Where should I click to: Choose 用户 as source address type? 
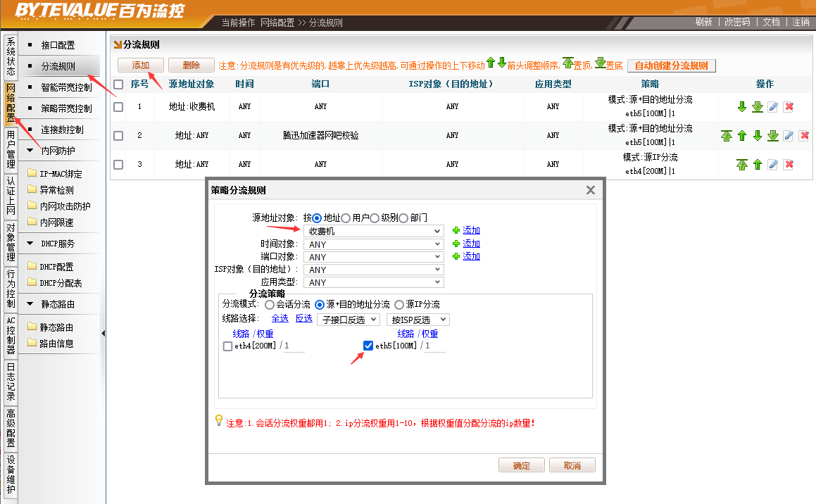[x=346, y=218]
